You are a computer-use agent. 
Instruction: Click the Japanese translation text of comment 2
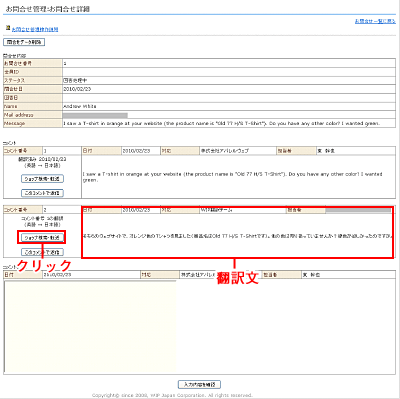(x=238, y=236)
